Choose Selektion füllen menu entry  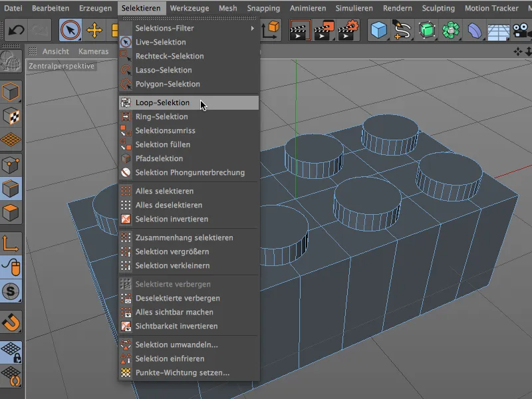pyautogui.click(x=189, y=144)
